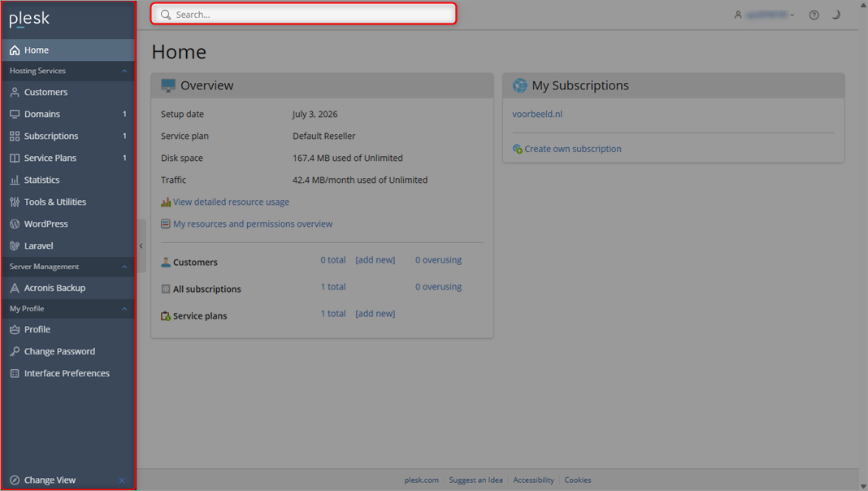Open the Home sidebar item
The height and width of the screenshot is (491, 868).
(x=68, y=50)
